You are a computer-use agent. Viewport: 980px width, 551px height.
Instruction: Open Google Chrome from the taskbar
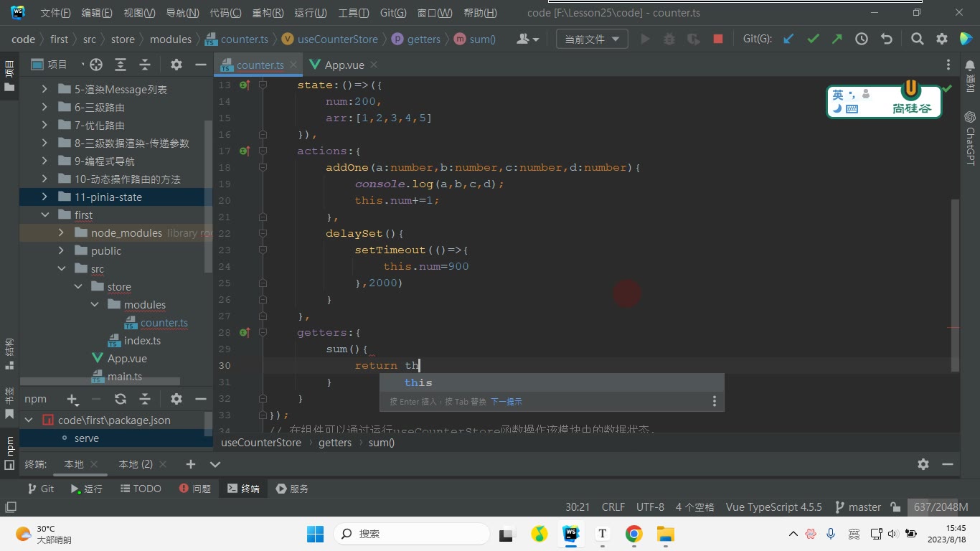pyautogui.click(x=633, y=534)
